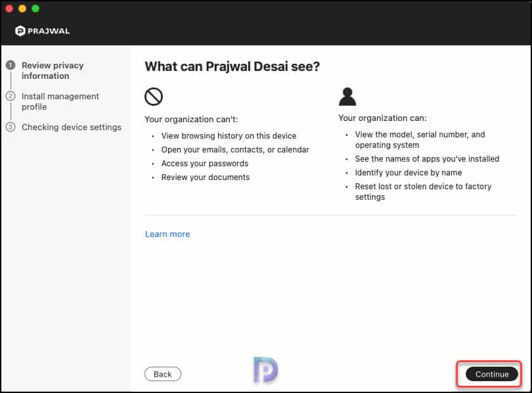The width and height of the screenshot is (532, 393).
Task: Click the prohibited circle icon
Action: (x=154, y=97)
